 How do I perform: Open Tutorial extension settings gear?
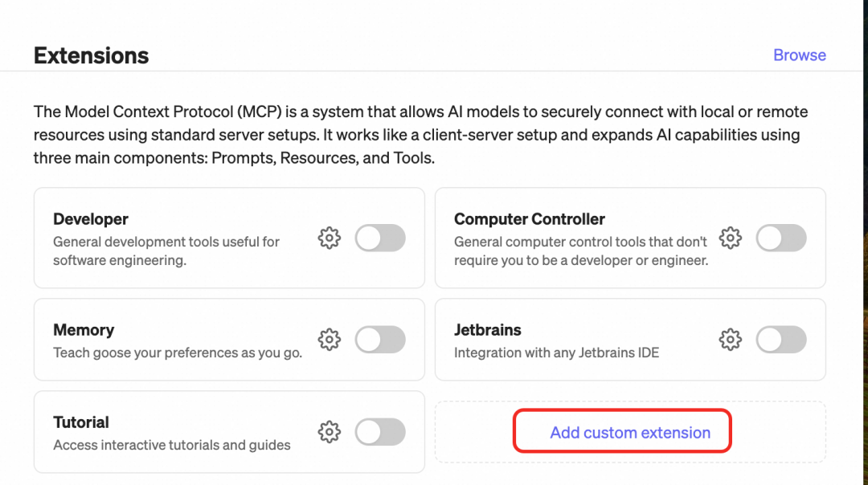[329, 431]
